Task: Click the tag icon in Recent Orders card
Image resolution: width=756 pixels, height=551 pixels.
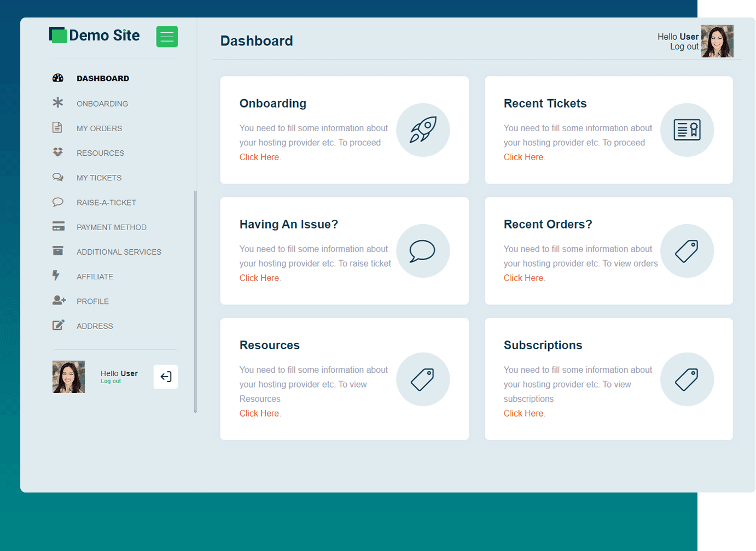Action: [687, 251]
